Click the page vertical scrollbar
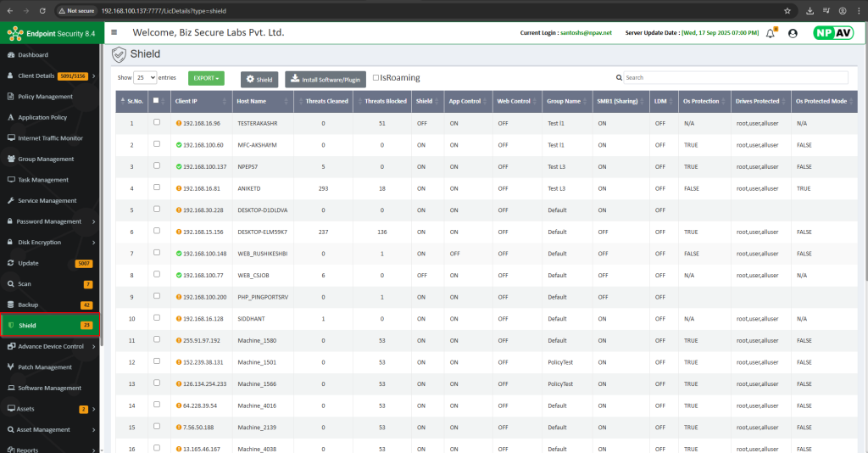The image size is (868, 453). coord(864,170)
